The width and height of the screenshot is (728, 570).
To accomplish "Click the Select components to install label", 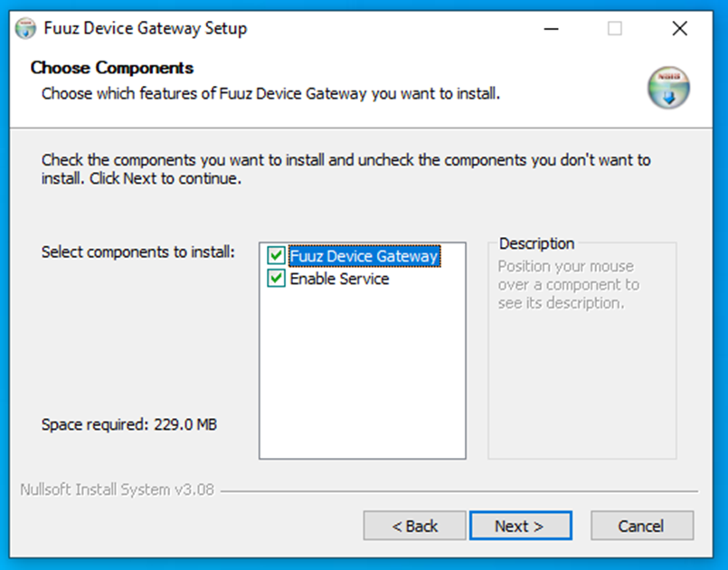I will point(137,252).
